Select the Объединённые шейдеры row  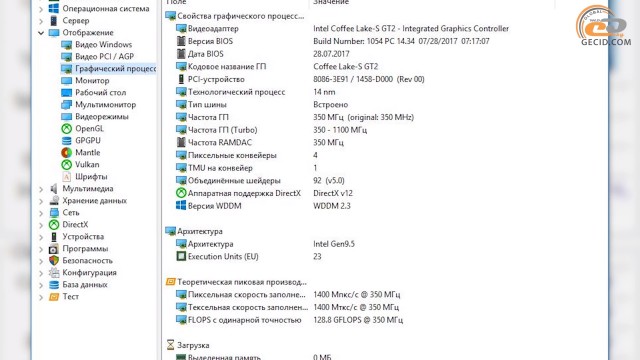pyautogui.click(x=260, y=180)
